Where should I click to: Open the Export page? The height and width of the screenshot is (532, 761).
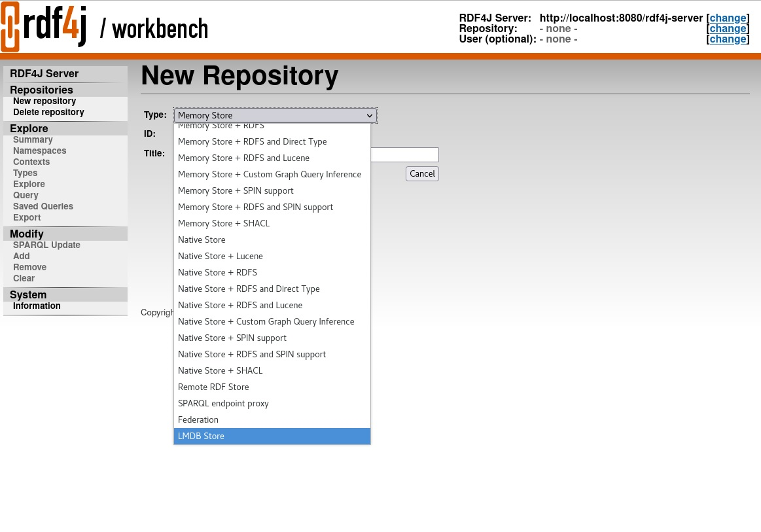coord(27,217)
